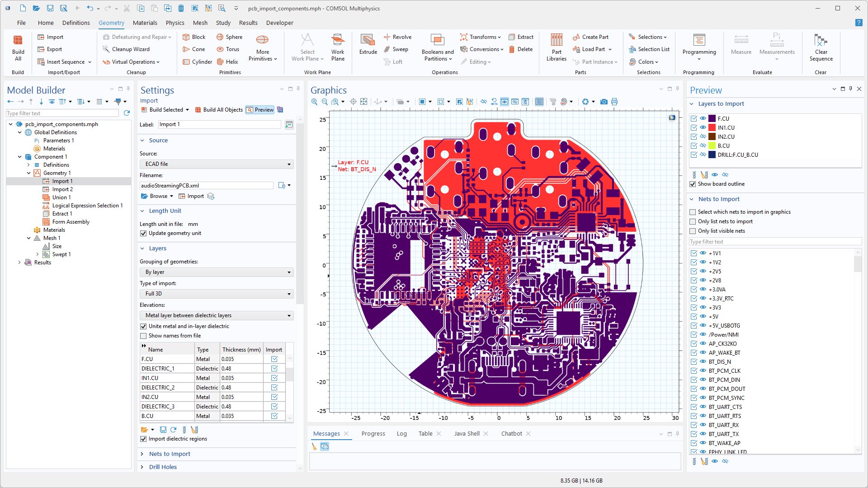Open Cleanup Wizard
868x488 pixels.
(x=126, y=49)
